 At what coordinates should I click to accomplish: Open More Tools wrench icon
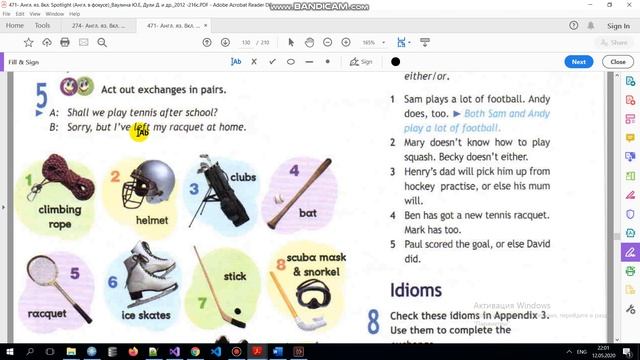click(x=630, y=309)
